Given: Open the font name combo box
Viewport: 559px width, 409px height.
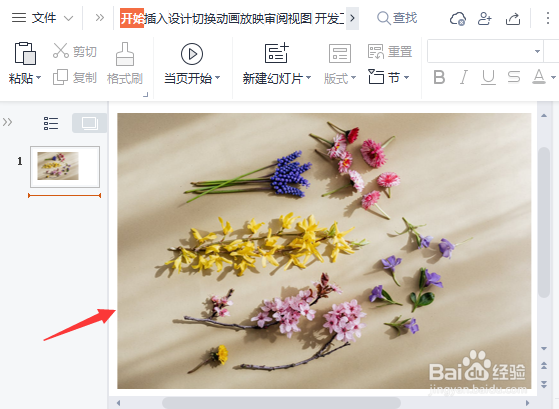Looking at the screenshot, I should pos(485,51).
